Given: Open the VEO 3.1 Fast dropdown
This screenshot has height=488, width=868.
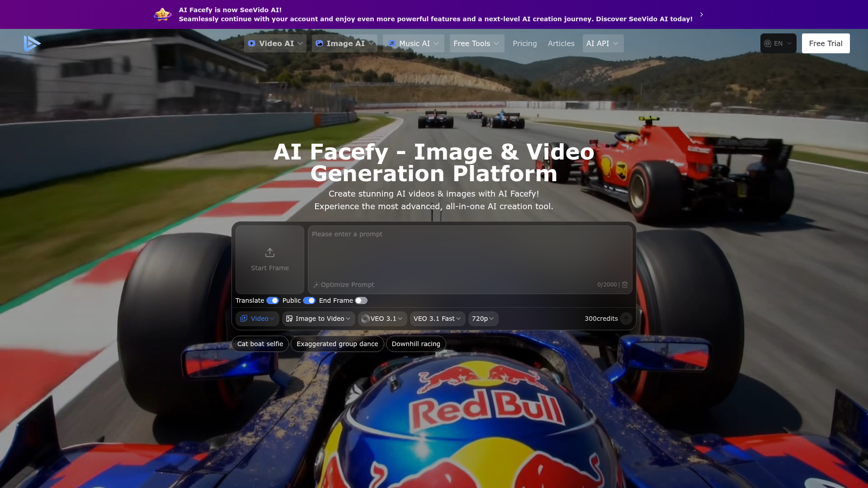Looking at the screenshot, I should point(438,319).
